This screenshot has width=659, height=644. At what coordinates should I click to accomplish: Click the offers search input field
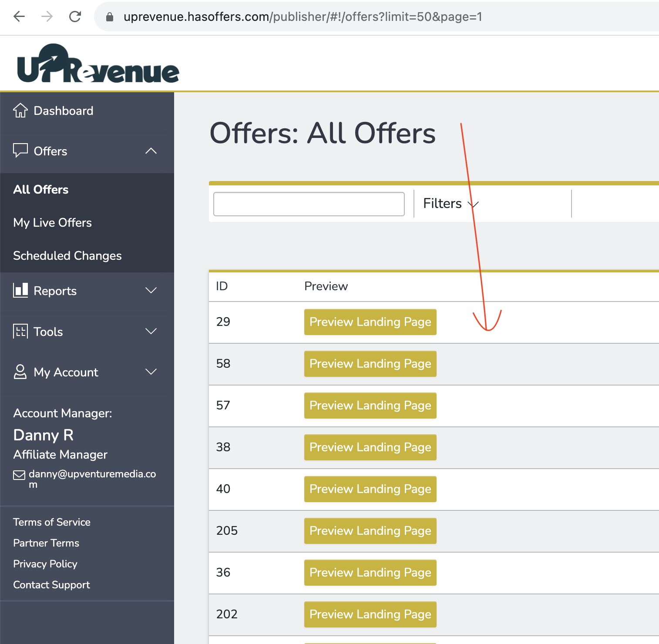coord(309,204)
